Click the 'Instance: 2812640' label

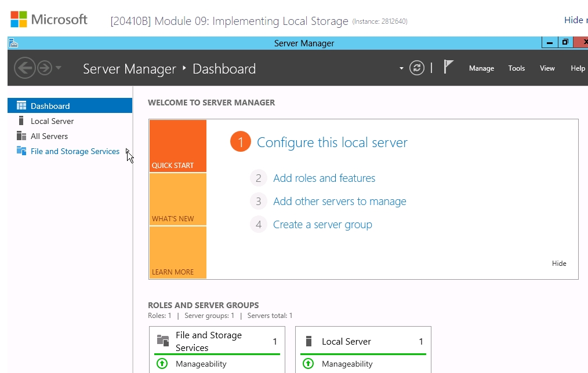tap(379, 21)
